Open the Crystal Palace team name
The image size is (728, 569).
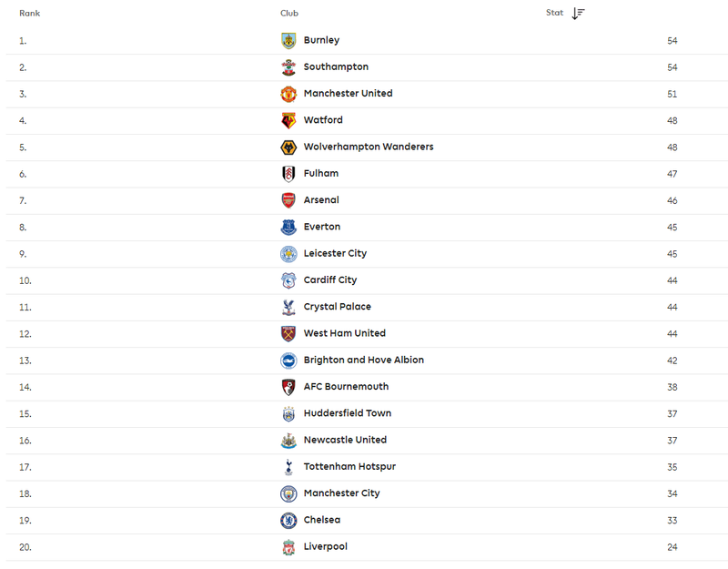(x=337, y=307)
